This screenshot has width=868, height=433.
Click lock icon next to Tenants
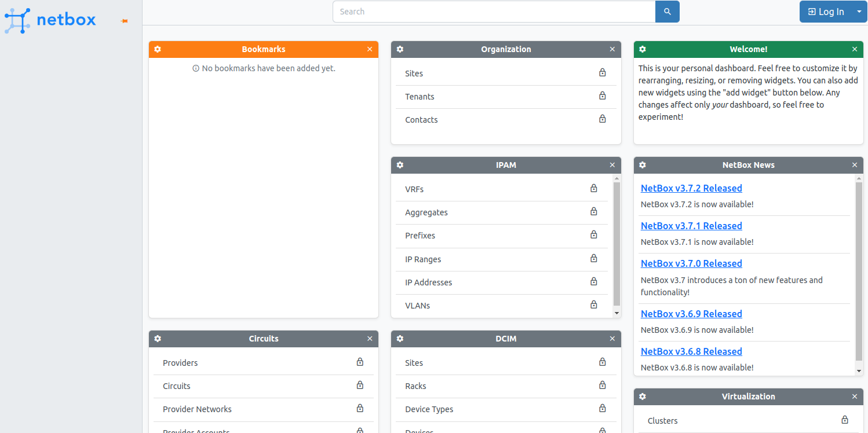tap(602, 96)
